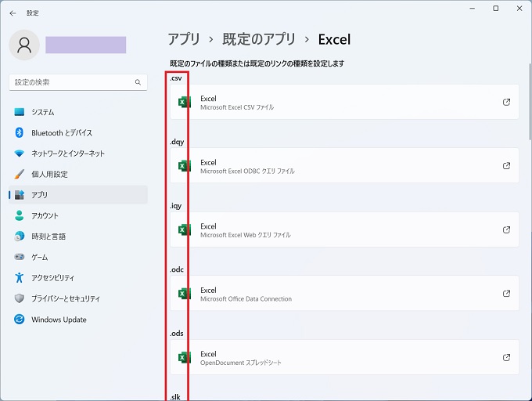This screenshot has width=532, height=401.
Task: Change default app for OpenDocument スプレッドシート
Action: pyautogui.click(x=344, y=357)
